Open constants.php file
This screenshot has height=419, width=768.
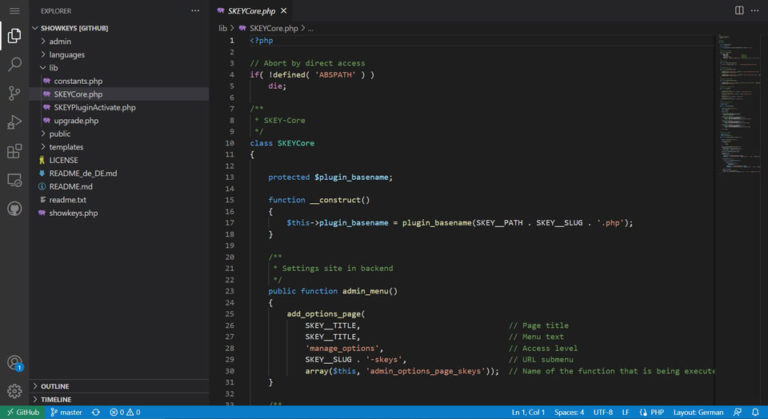coord(120,81)
